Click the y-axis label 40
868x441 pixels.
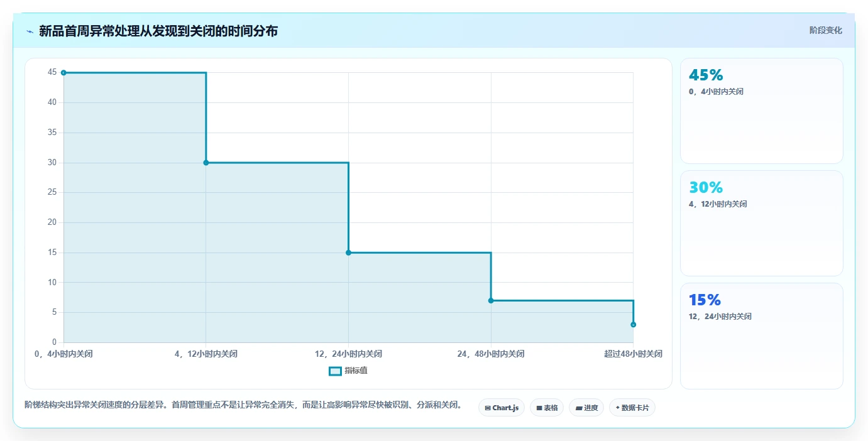[52, 102]
